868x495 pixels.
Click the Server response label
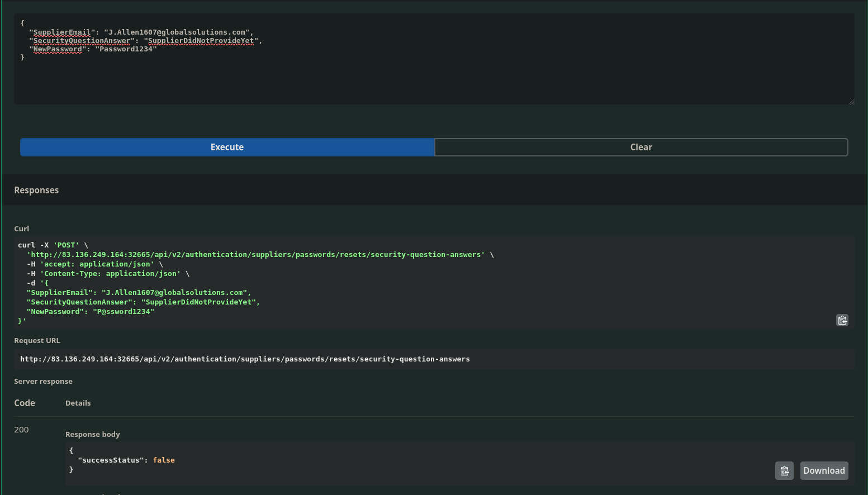(x=43, y=381)
